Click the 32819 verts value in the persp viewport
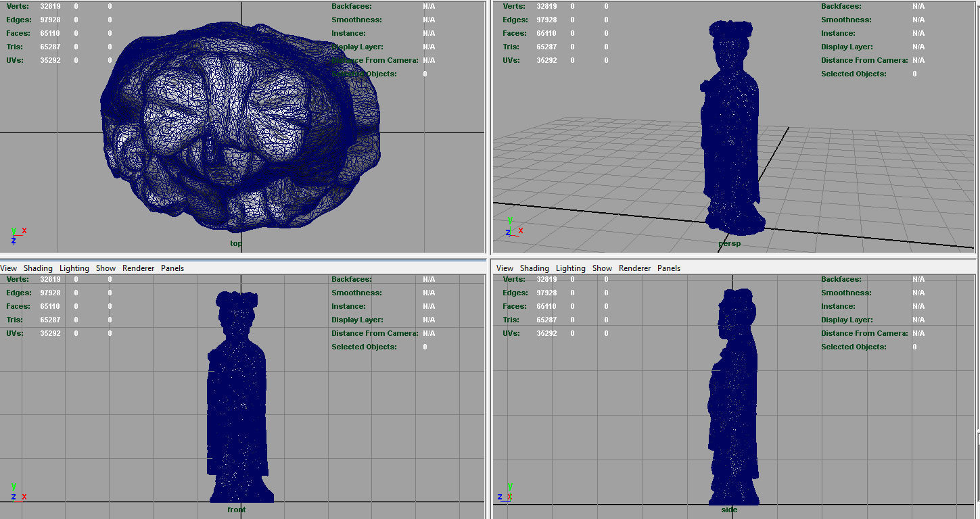 pyautogui.click(x=546, y=6)
